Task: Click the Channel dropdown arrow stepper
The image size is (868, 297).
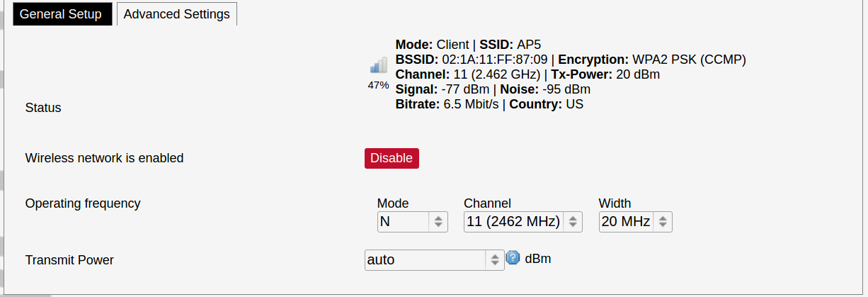Action: [x=572, y=222]
